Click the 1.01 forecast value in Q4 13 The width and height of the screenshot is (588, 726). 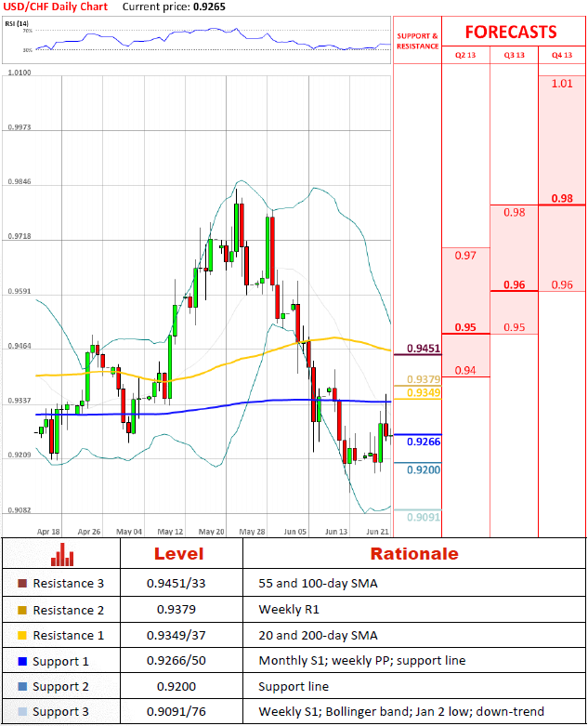(562, 84)
